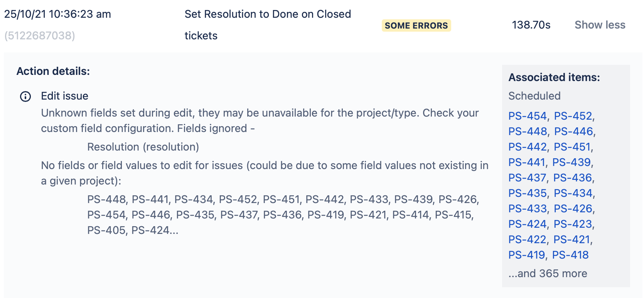The image size is (644, 298).
Task: Collapse details with Show less
Action: (x=600, y=25)
